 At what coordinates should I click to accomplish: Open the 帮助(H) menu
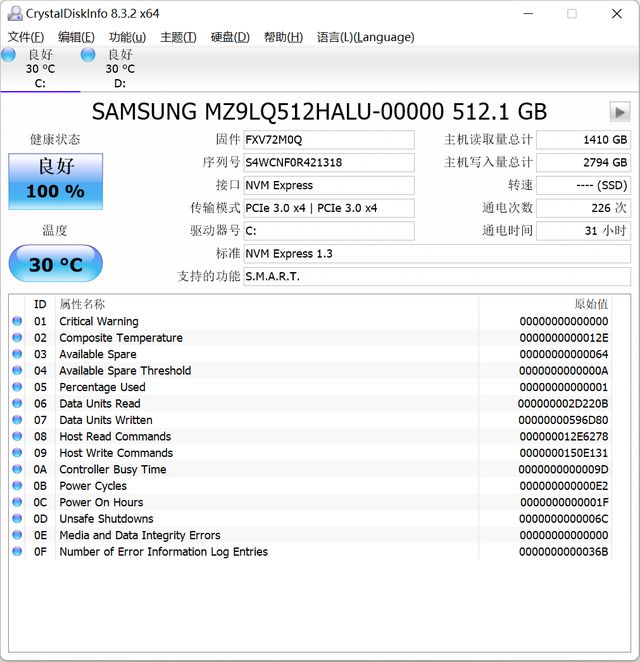pos(283,37)
